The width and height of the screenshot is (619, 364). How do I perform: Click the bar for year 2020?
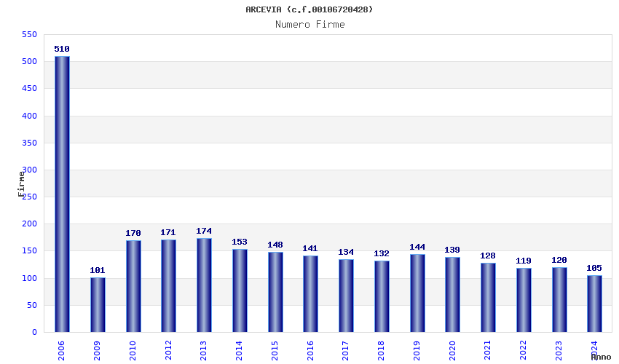(x=452, y=295)
